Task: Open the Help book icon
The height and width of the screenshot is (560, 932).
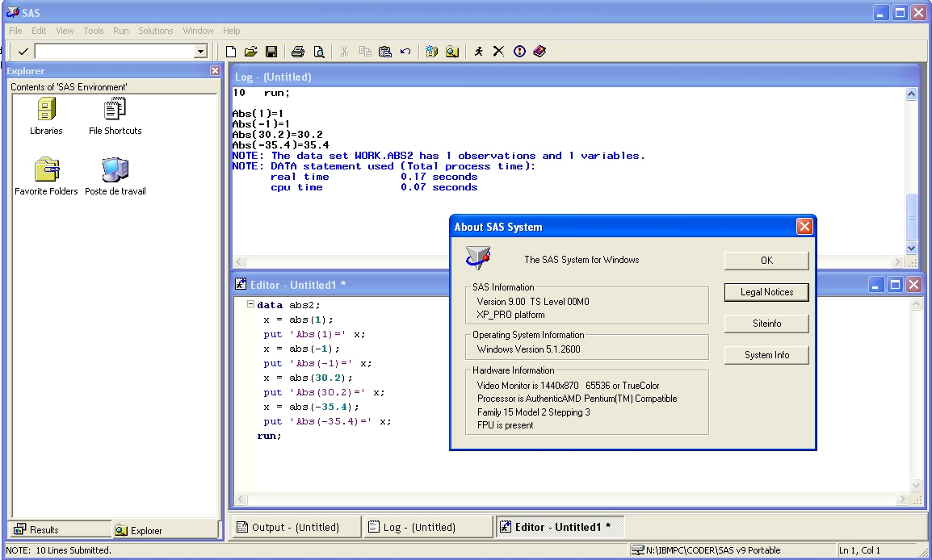Action: 539,52
